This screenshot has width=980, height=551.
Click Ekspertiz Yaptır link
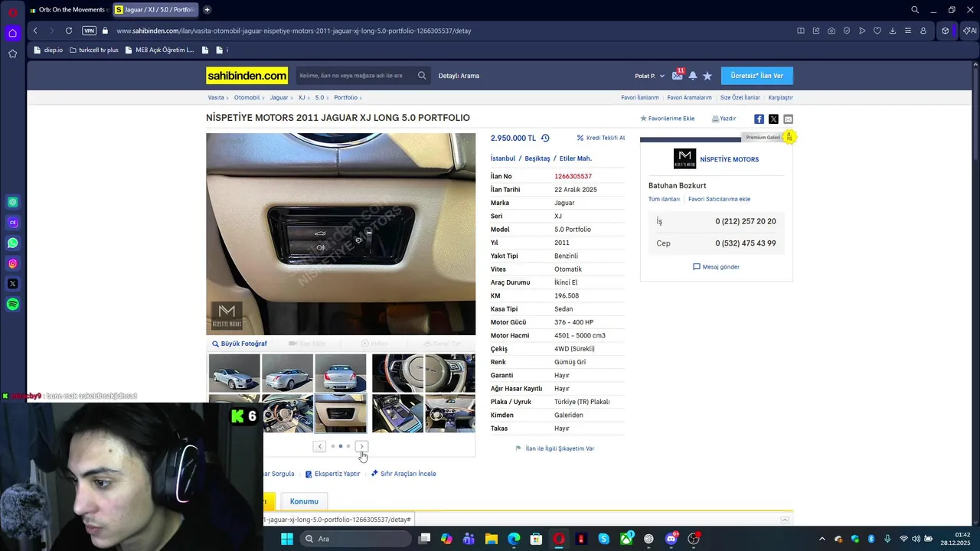332,474
